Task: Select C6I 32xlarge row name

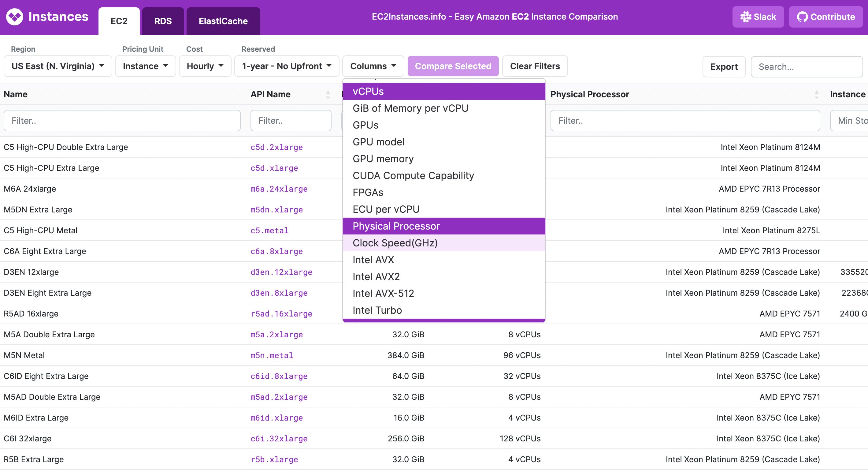Action: click(28, 439)
